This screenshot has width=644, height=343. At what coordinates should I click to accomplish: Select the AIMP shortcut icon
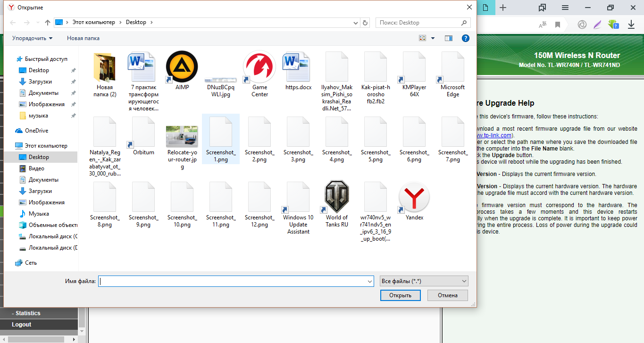(x=182, y=67)
